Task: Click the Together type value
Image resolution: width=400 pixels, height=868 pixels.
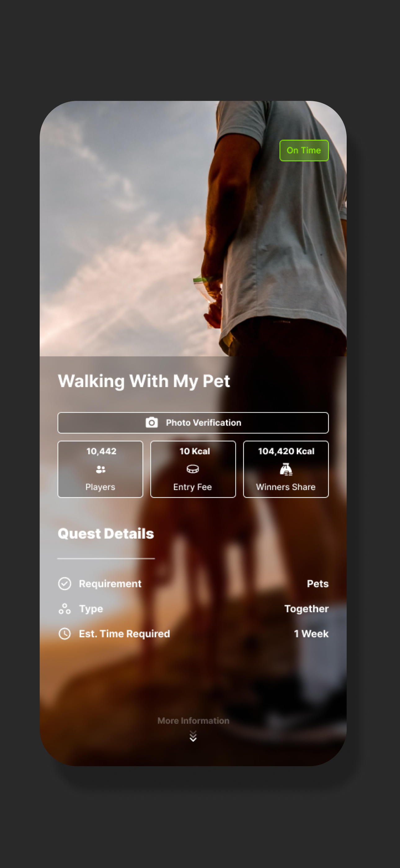Action: pos(306,608)
